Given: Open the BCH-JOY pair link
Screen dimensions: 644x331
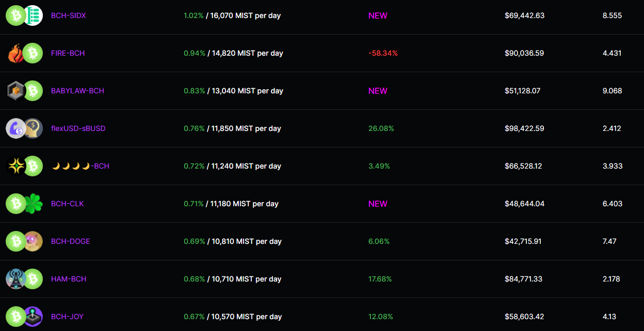Looking at the screenshot, I should 67,317.
